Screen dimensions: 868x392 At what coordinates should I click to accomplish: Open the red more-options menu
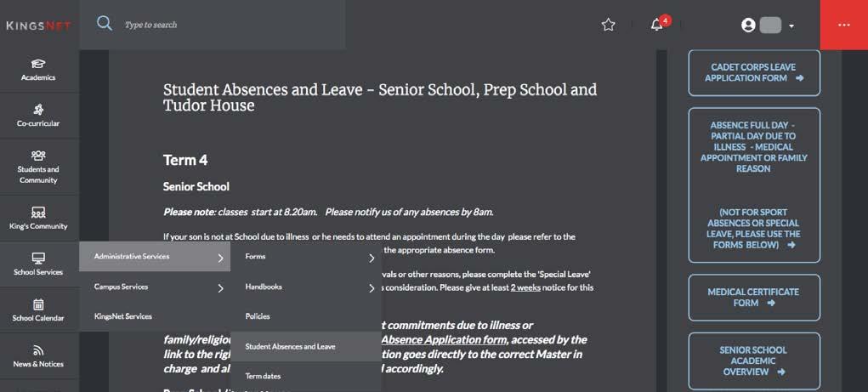pyautogui.click(x=843, y=25)
